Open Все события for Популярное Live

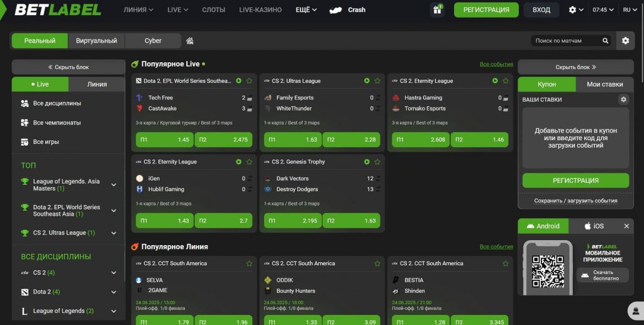coord(496,64)
